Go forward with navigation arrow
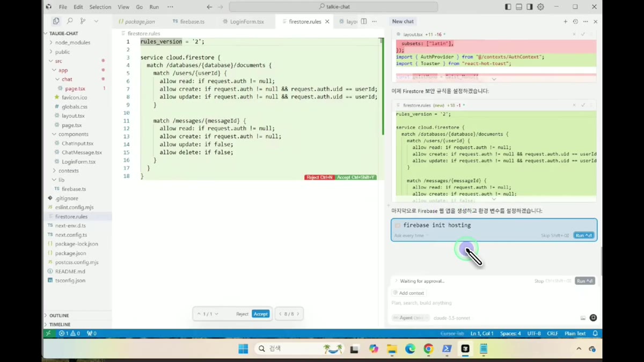This screenshot has height=362, width=644. [x=221, y=7]
